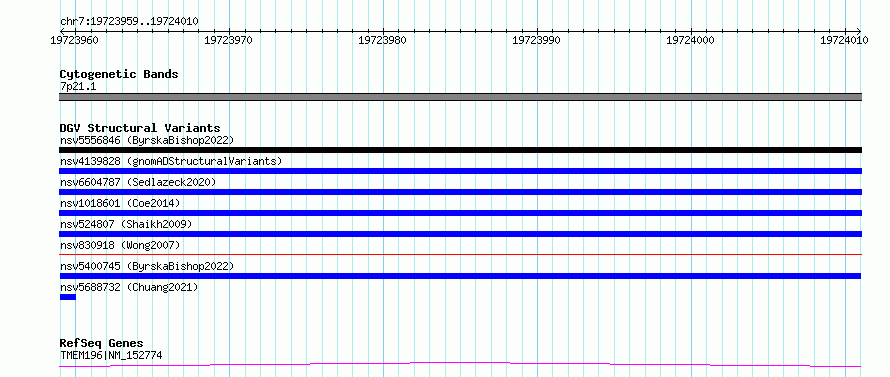This screenshot has height=377, width=890.
Task: Click ruler tick label 19724010
Action: [x=844, y=40]
